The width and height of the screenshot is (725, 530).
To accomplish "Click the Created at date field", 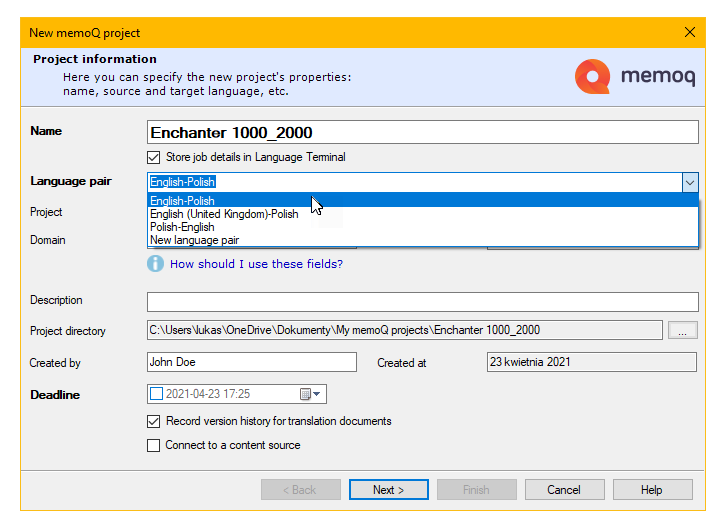I will (591, 362).
